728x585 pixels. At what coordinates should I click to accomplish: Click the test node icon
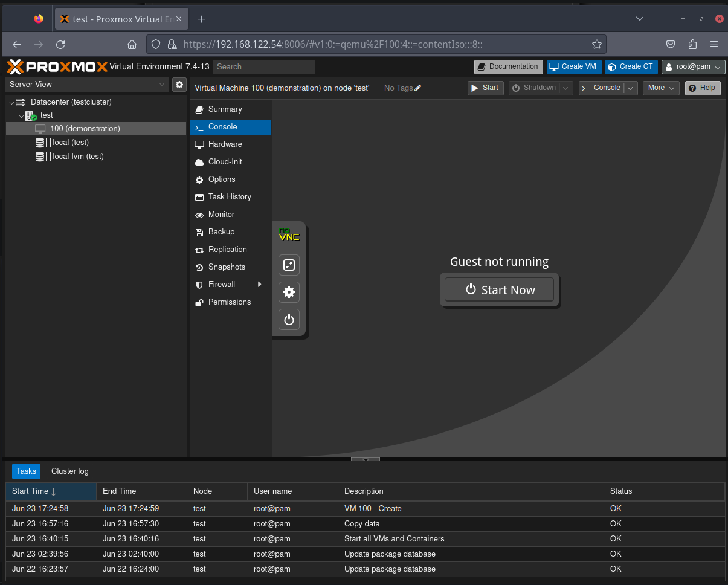(31, 115)
